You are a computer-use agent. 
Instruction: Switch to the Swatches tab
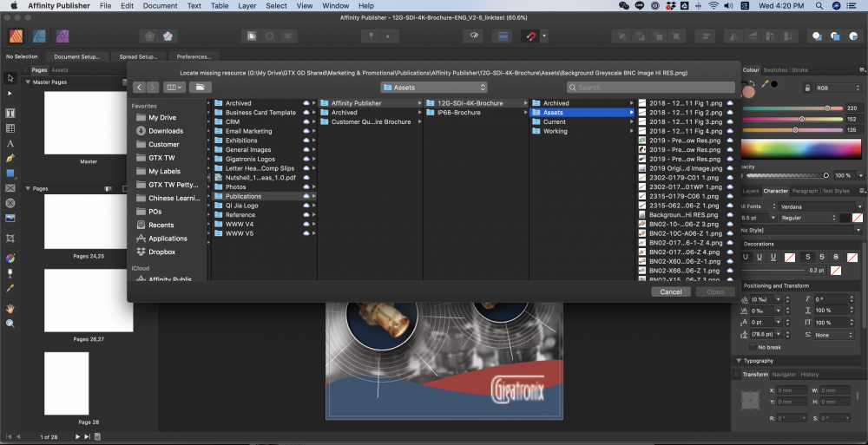click(x=775, y=70)
